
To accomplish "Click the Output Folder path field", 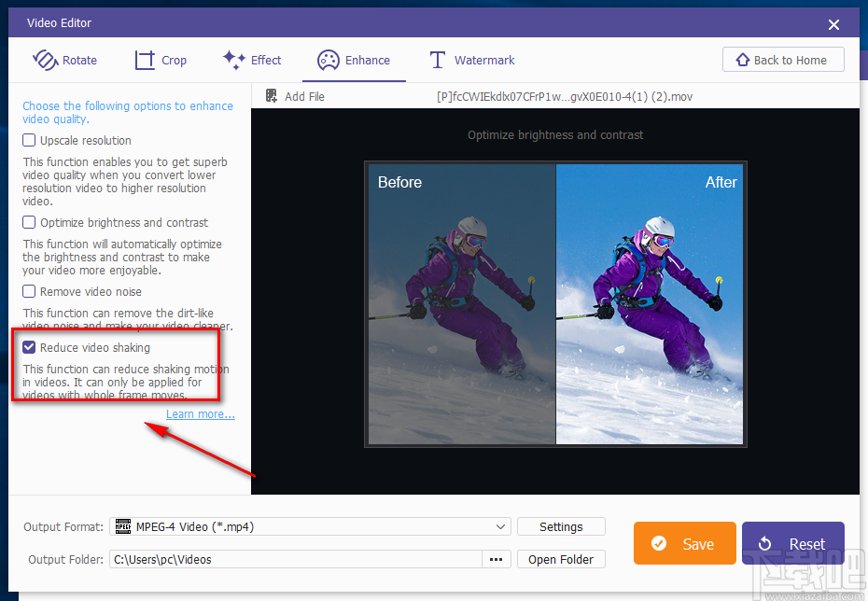I will coord(296,559).
